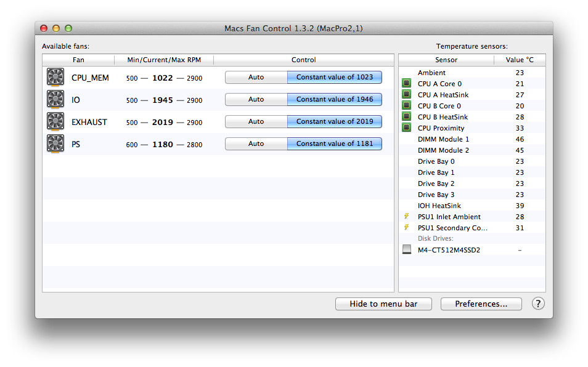Click the CPU_MEM fan name
The width and height of the screenshot is (588, 367).
click(90, 78)
